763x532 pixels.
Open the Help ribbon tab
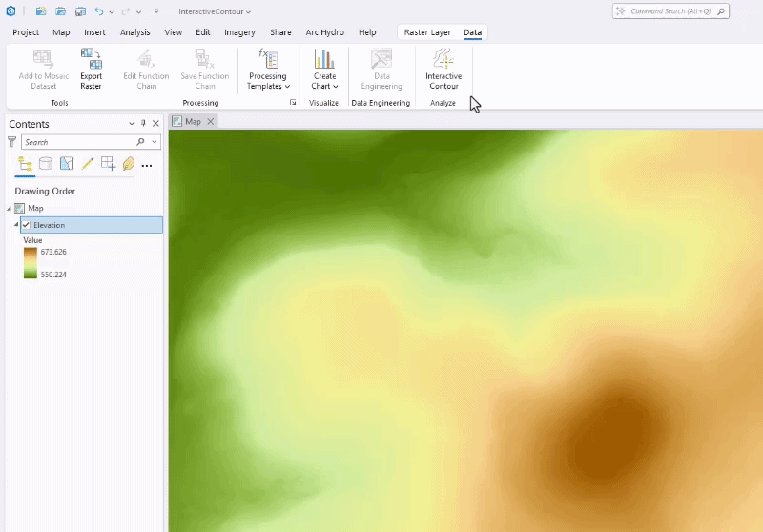(367, 32)
